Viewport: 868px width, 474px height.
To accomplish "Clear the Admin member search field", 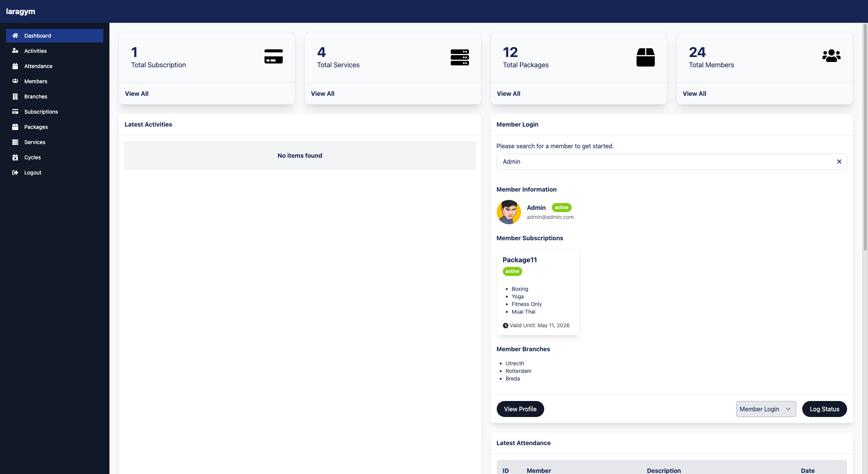I will click(x=839, y=162).
